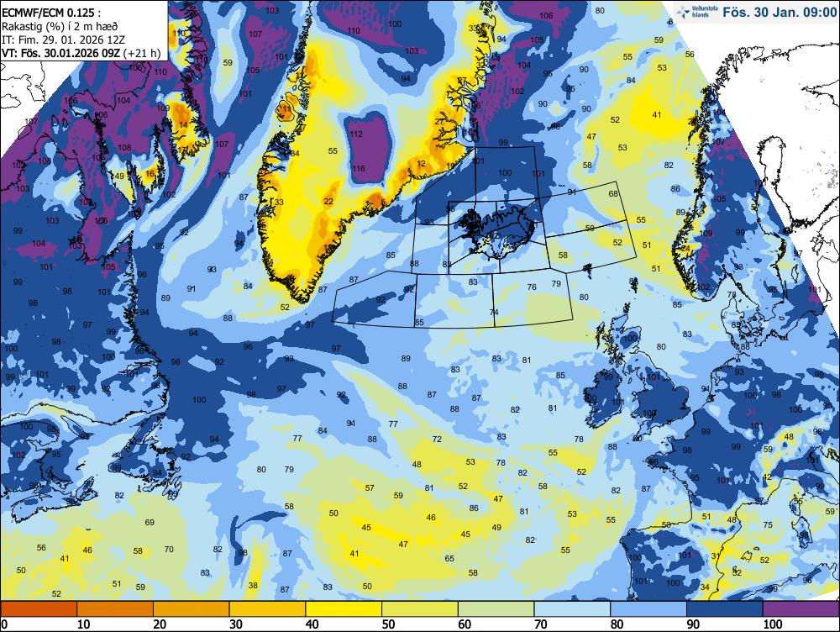Select the purple above-100 legend swatch

click(x=801, y=608)
